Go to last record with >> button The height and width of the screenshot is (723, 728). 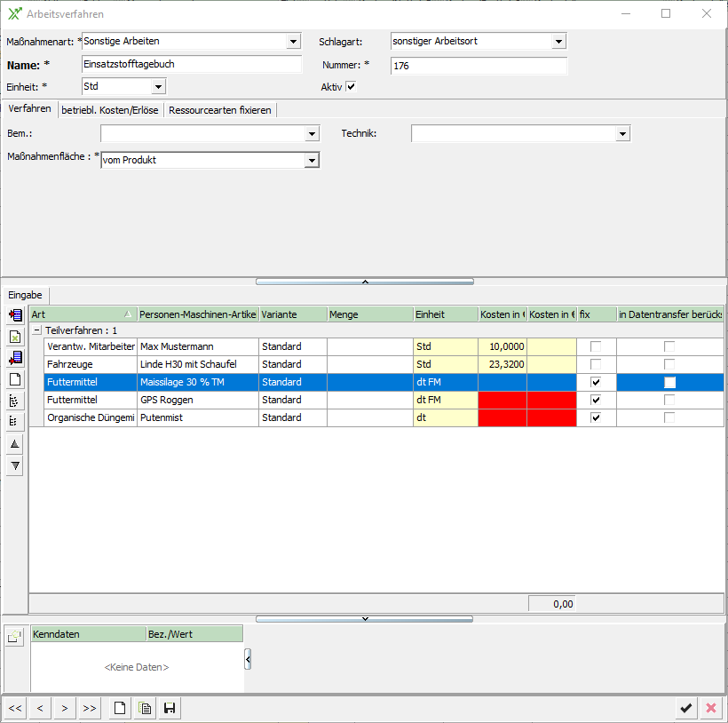click(x=89, y=708)
